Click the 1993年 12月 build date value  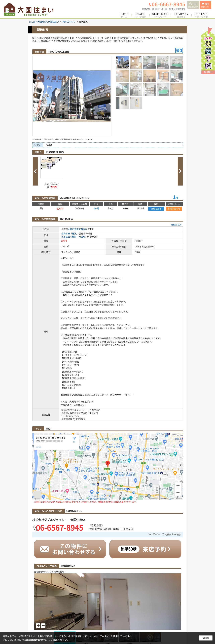[x=145, y=246]
